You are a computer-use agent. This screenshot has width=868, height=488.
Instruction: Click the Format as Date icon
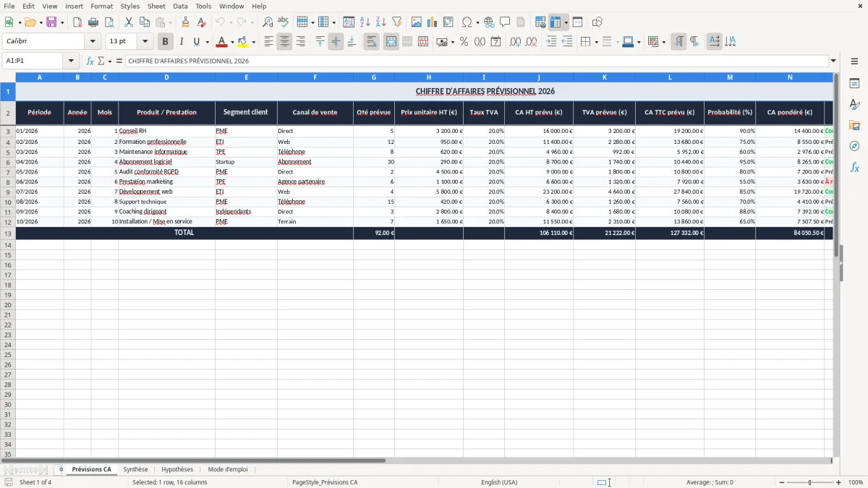click(x=495, y=42)
